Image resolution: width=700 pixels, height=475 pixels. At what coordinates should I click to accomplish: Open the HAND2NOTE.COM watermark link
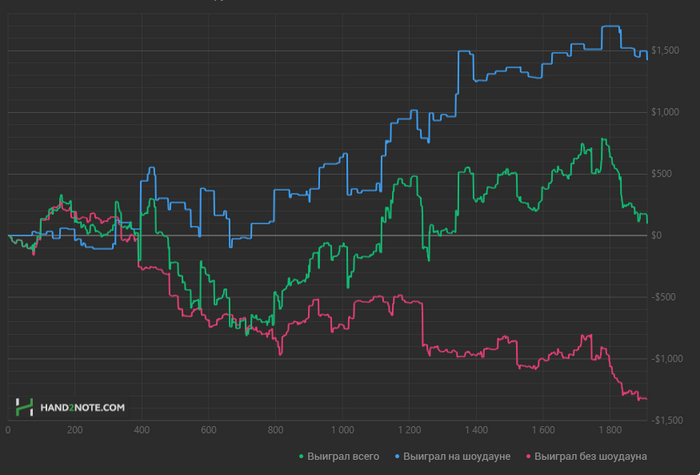[83, 408]
